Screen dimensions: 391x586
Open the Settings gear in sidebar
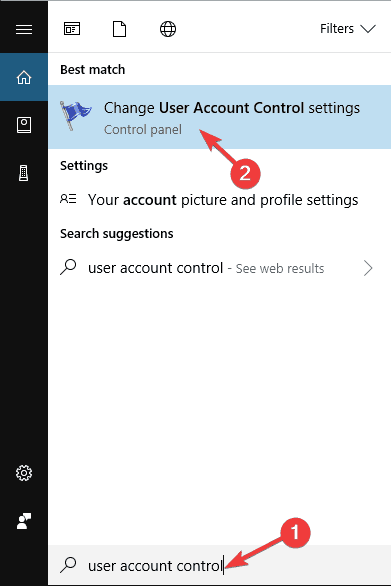tap(24, 473)
